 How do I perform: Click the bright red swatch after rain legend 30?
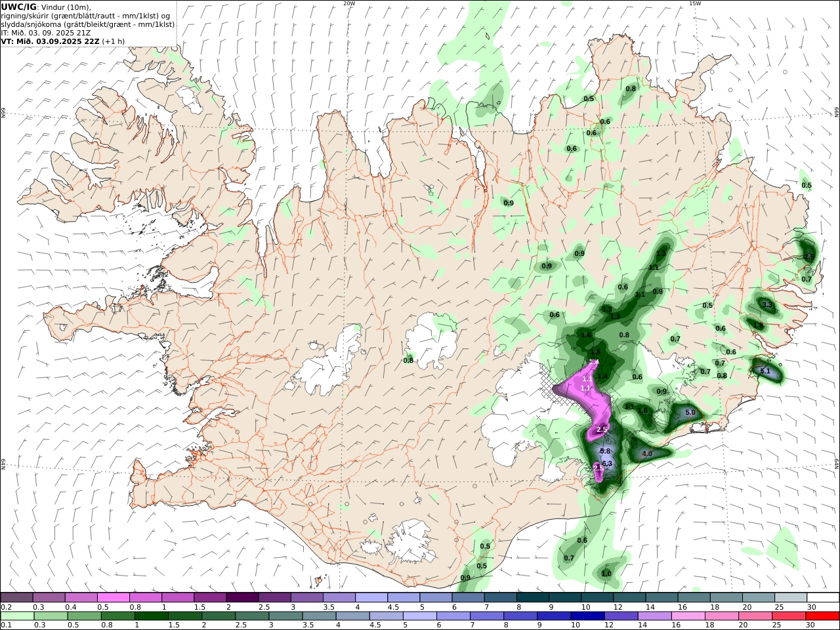(822, 616)
